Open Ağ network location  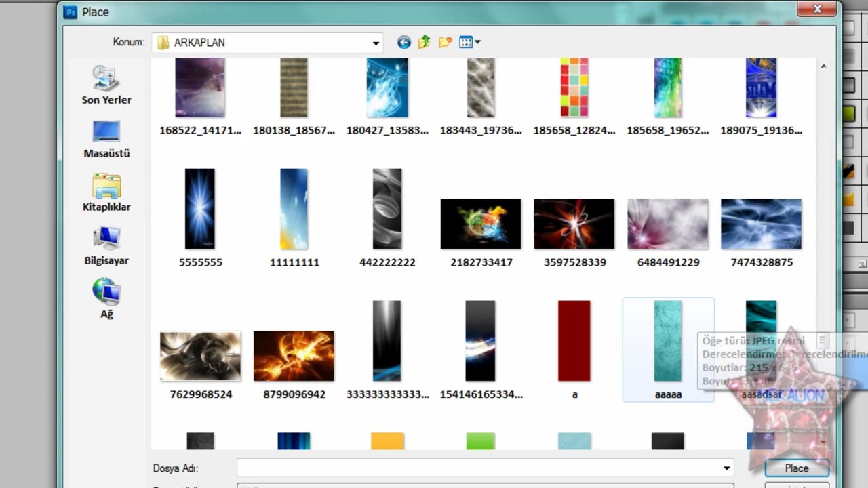[x=106, y=299]
